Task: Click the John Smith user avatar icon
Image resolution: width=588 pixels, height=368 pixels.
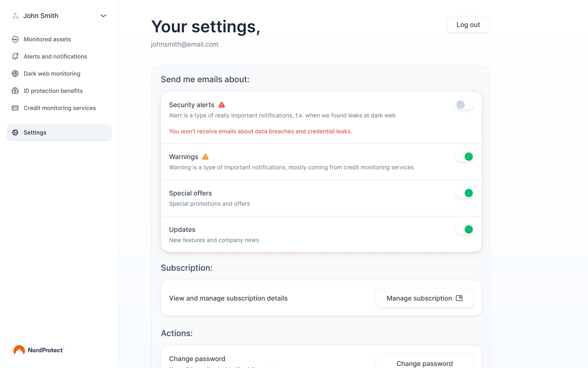Action: [16, 16]
